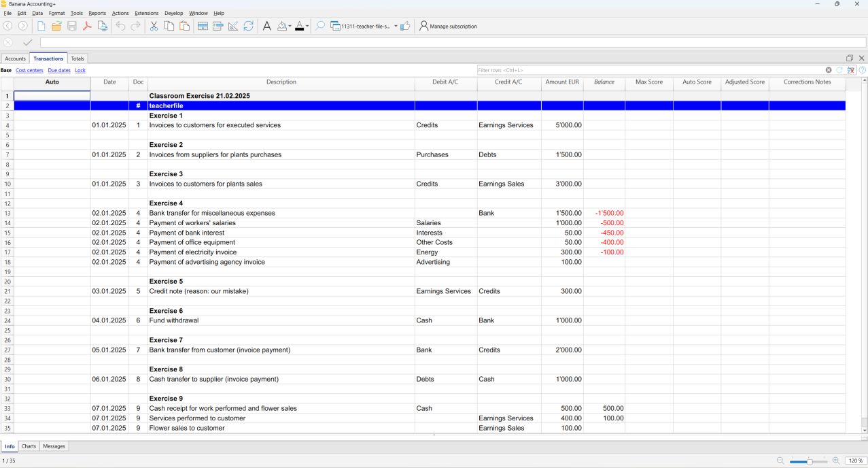This screenshot has height=468, width=868.
Task: Click the Filter rows input field
Action: click(650, 70)
